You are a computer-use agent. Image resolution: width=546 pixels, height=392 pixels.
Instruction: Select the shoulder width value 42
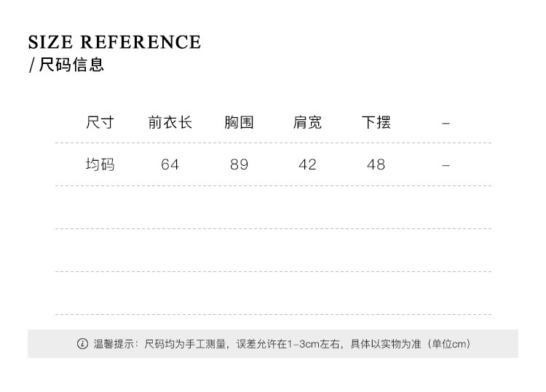point(307,165)
